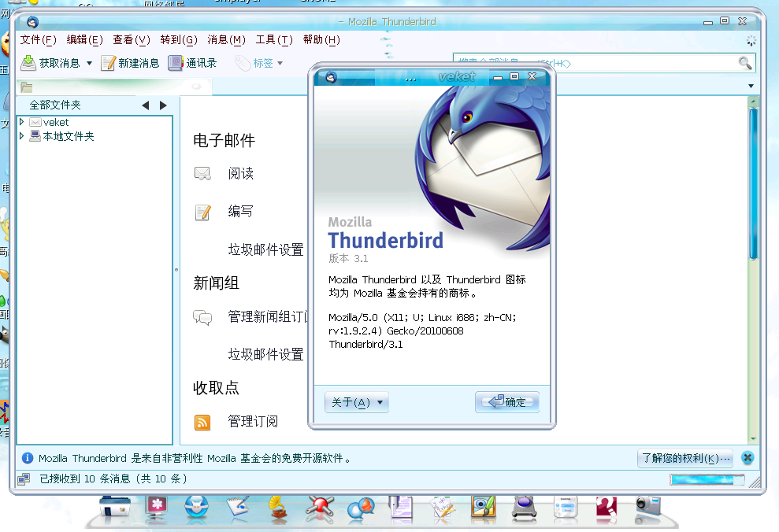
Task: Click the folder pane splitter grip
Action: 176,270
